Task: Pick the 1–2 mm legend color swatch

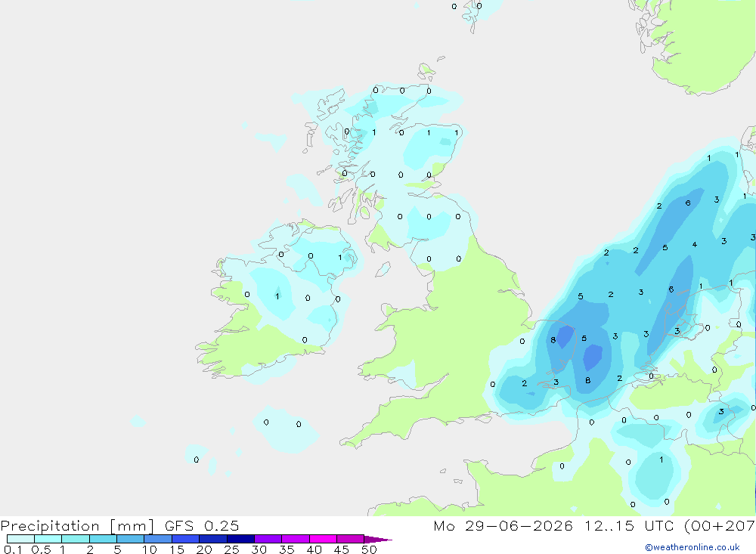Action: 75,539
